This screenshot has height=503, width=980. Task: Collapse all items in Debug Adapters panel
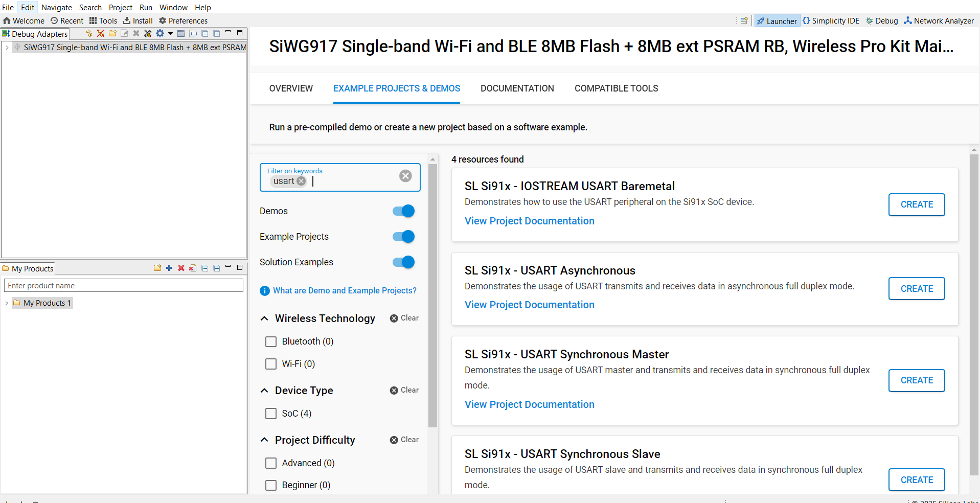pyautogui.click(x=204, y=33)
